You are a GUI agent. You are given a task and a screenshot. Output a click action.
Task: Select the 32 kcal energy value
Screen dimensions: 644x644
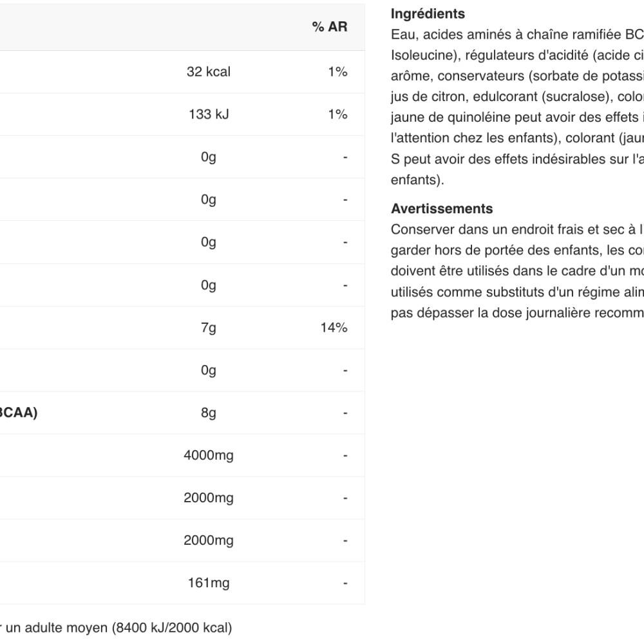[x=208, y=71]
